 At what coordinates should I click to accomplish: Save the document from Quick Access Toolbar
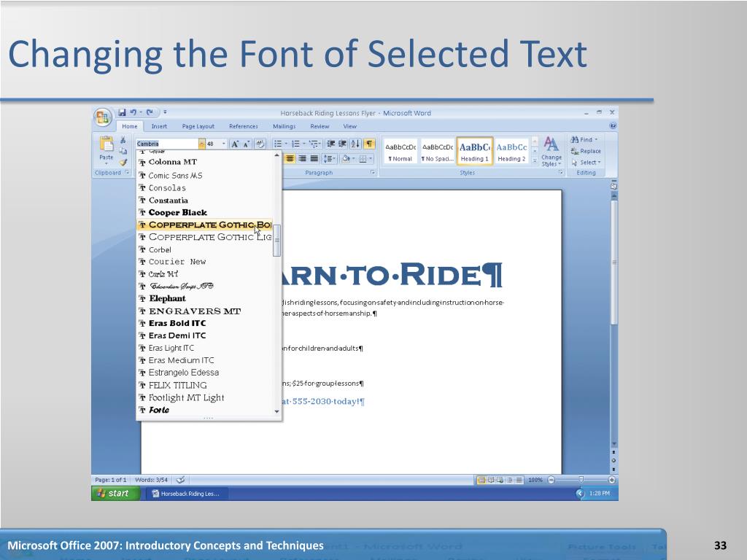(x=122, y=112)
